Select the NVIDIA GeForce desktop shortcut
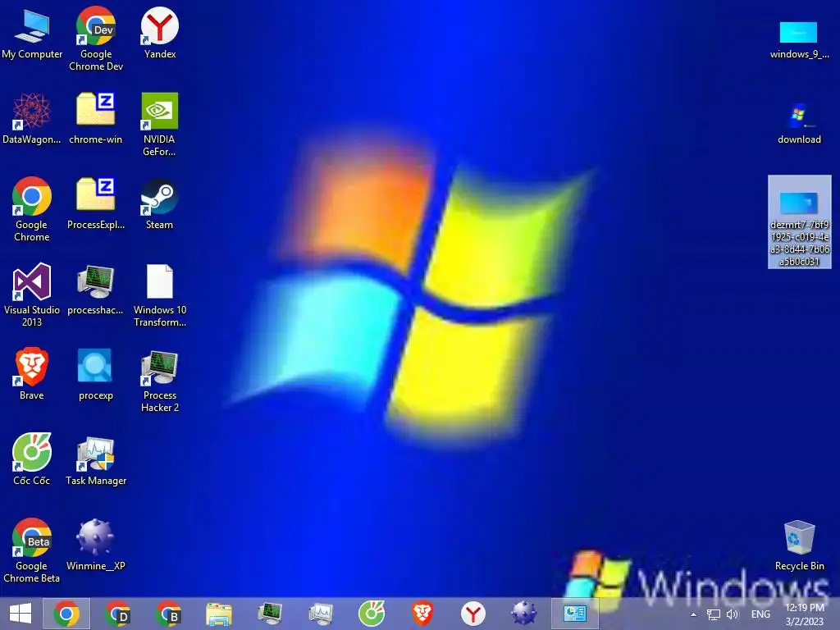Viewport: 840px width, 630px height. (x=160, y=125)
